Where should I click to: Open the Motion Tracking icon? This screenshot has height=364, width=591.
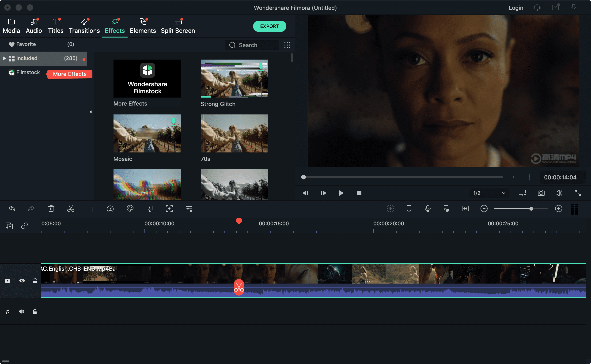[169, 209]
